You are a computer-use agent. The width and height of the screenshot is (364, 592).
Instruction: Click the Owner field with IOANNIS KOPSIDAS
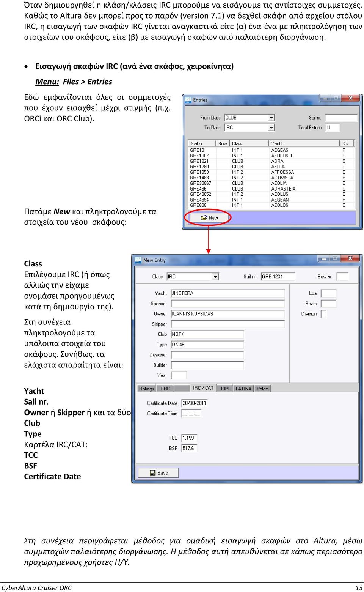(227, 314)
